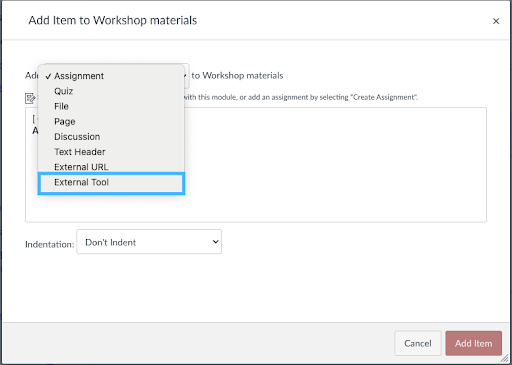
Task: Click the dialog resize handle icon
Action: (x=505, y=358)
